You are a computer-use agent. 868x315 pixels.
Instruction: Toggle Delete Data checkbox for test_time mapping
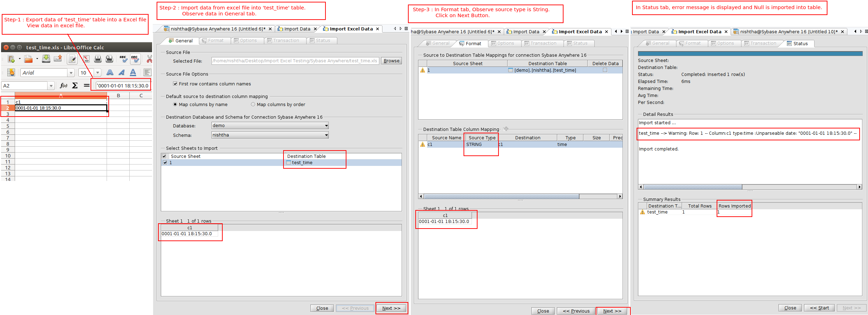tap(605, 70)
